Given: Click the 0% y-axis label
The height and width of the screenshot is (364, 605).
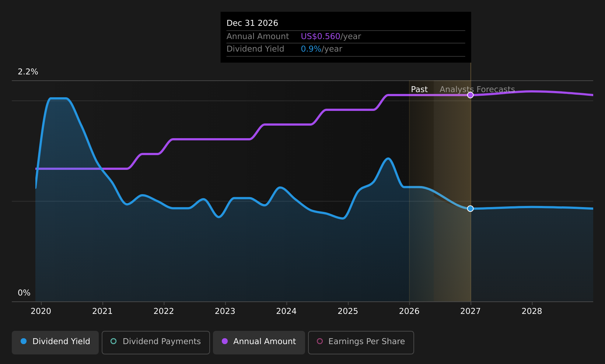Looking at the screenshot, I should tap(24, 293).
